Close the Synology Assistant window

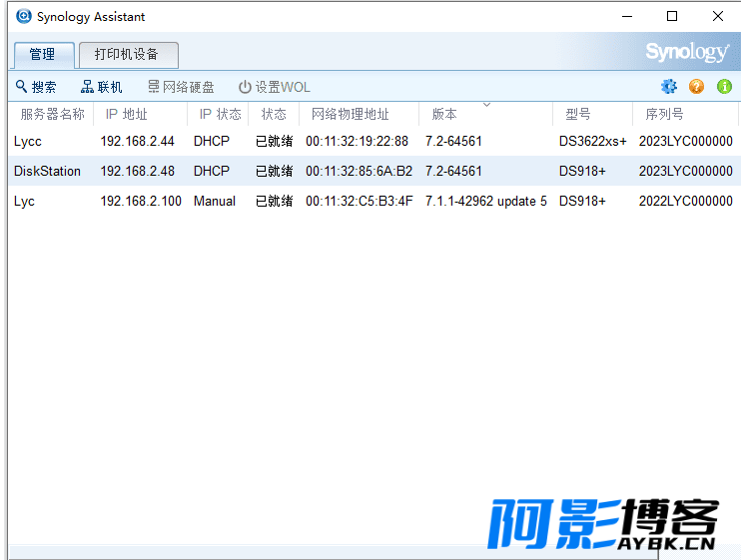point(717,17)
